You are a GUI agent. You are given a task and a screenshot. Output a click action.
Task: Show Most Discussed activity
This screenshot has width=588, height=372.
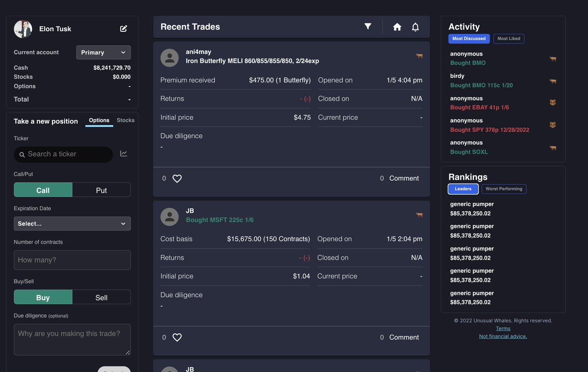tap(469, 39)
